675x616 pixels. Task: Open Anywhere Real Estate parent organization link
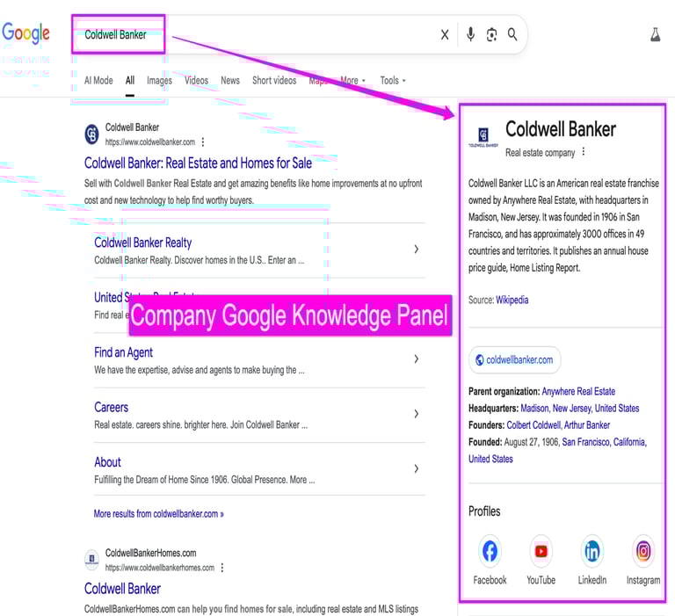point(578,391)
